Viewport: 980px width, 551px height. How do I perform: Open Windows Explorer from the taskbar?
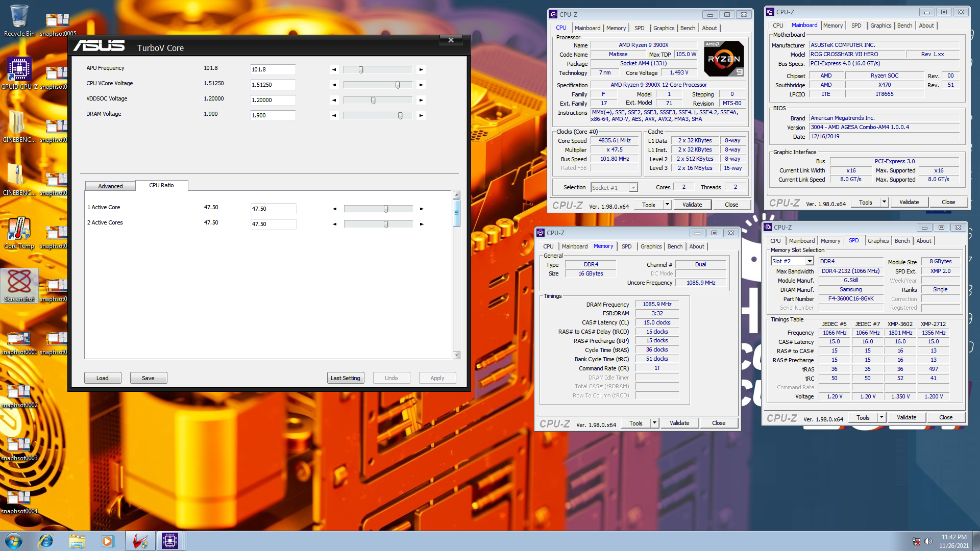(x=77, y=541)
